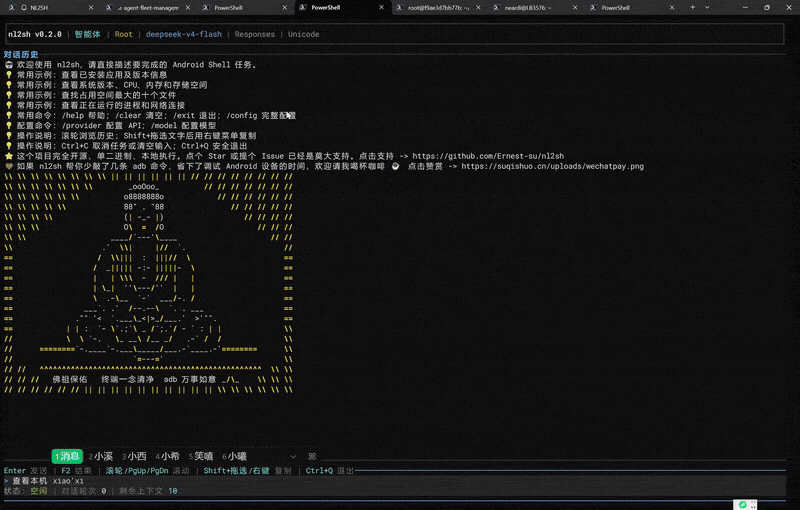
Task: Click the terminal icon on the last PowerShell tab
Action: tap(593, 8)
